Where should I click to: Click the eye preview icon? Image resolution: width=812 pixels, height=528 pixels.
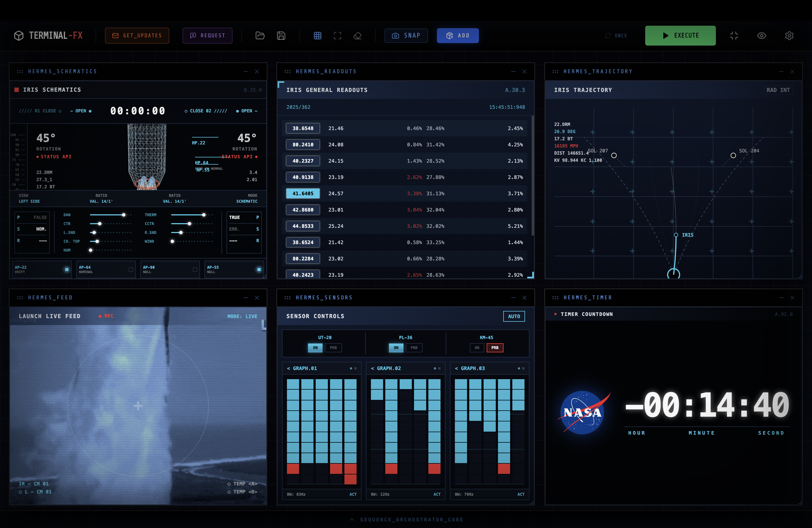(x=761, y=35)
